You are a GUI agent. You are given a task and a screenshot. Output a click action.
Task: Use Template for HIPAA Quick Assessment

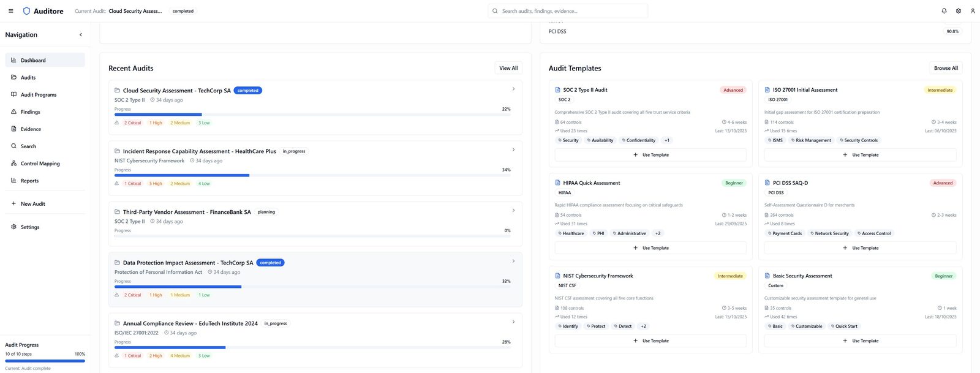coord(650,248)
